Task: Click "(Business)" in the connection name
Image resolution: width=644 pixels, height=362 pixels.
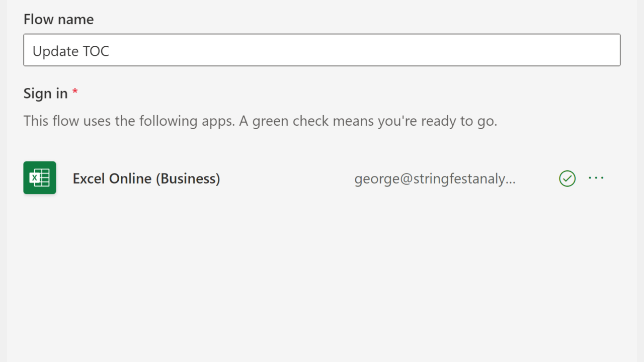Action: click(188, 179)
